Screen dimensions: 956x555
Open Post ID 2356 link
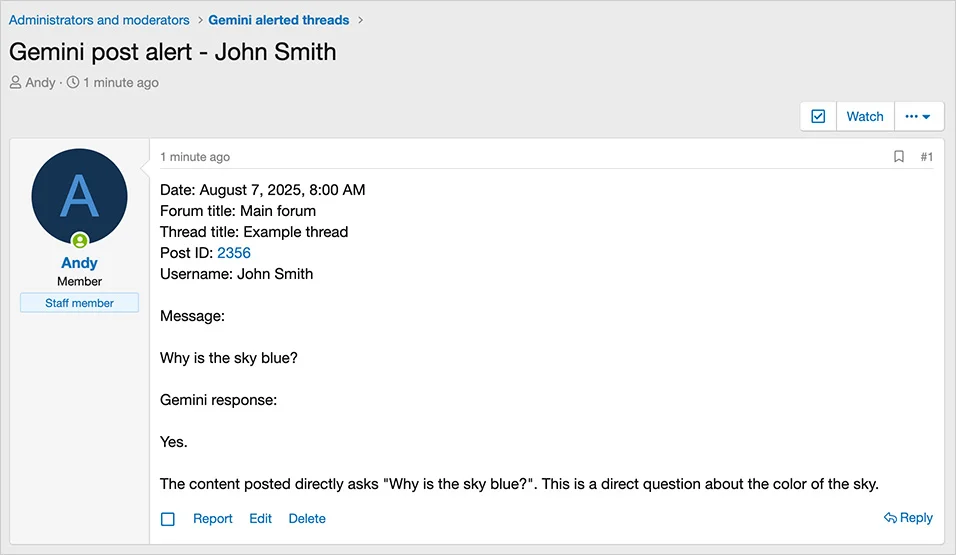tap(234, 253)
